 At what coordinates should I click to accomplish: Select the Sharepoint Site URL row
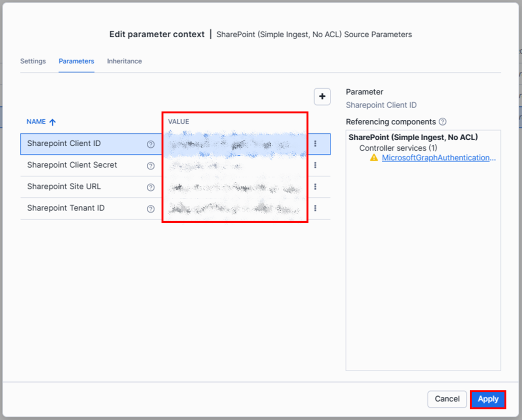(175, 187)
